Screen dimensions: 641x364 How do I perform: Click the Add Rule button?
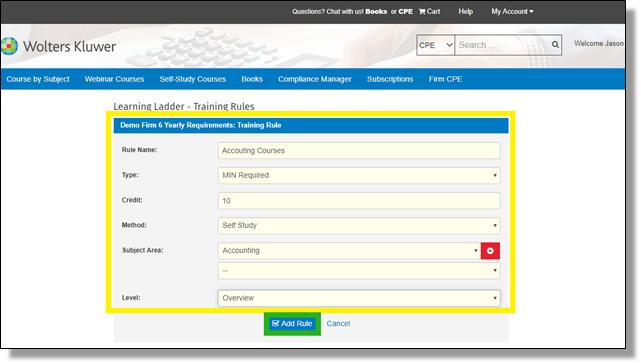click(x=292, y=324)
